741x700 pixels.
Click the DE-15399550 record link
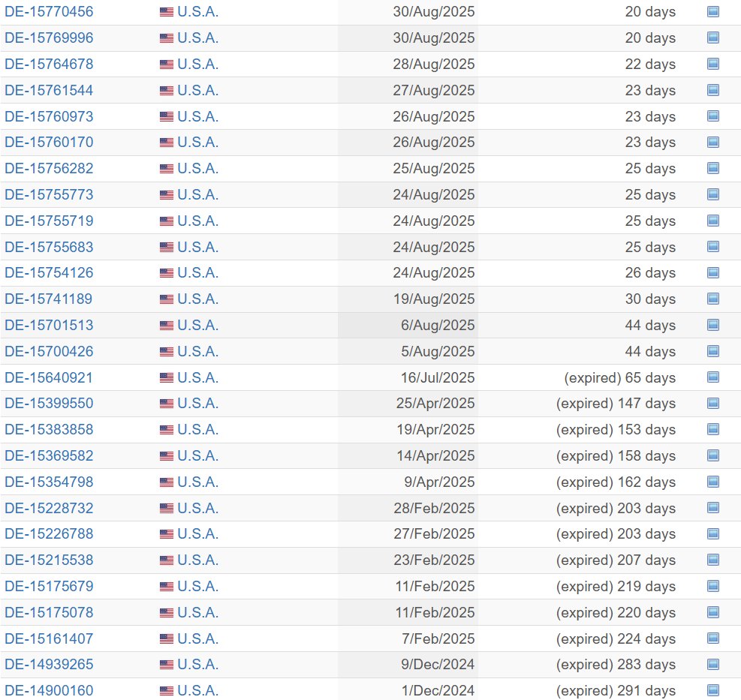coord(49,404)
